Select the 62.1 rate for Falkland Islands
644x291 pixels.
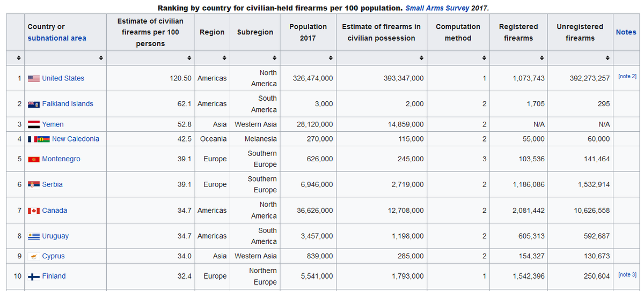[185, 104]
